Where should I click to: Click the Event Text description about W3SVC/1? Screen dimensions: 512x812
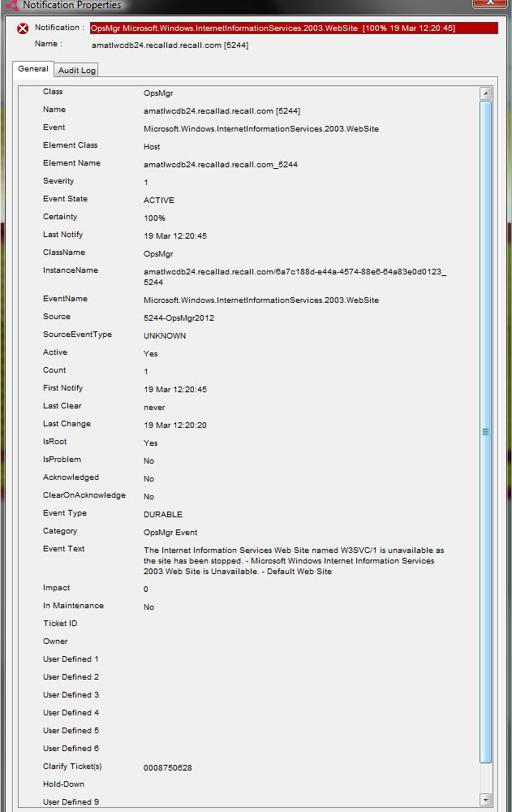294,561
